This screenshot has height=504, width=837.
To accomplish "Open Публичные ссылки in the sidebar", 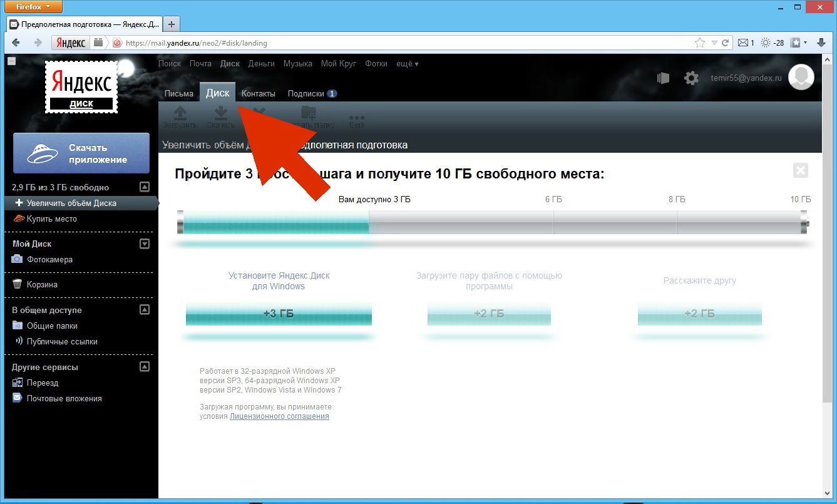I will (x=56, y=341).
